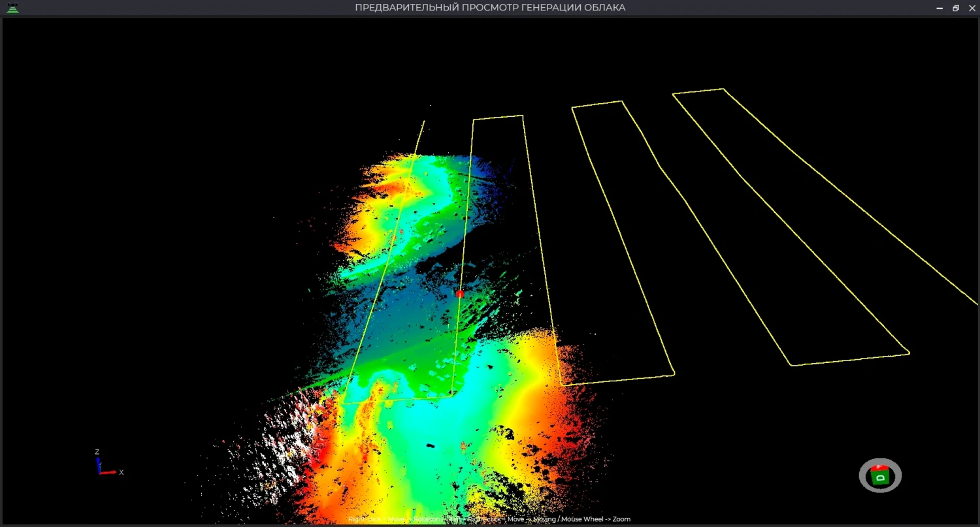This screenshot has height=527, width=980.
Task: Minimize the cloud generation preview window
Action: [x=939, y=8]
